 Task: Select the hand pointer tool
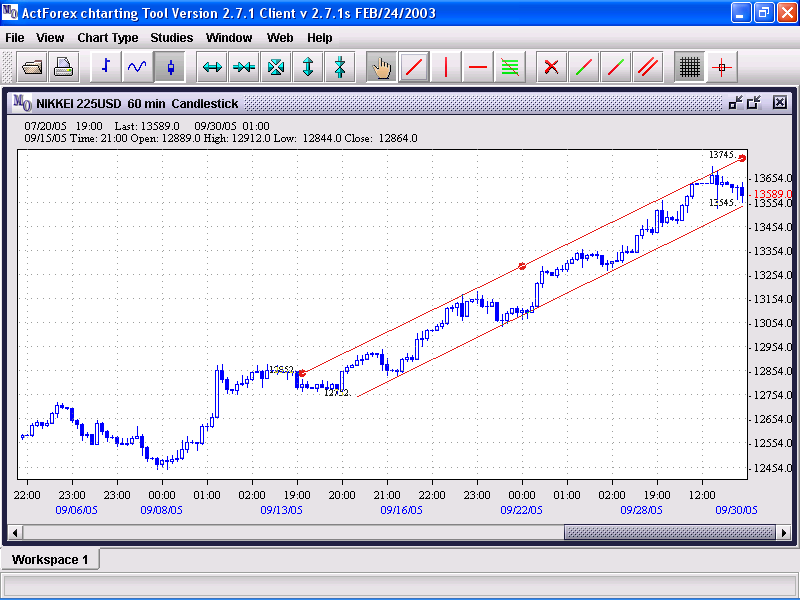(x=381, y=68)
